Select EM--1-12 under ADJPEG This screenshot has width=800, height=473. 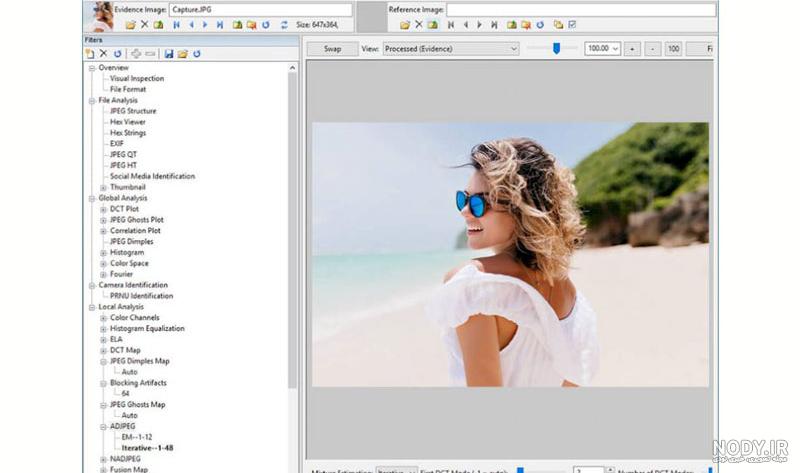(137, 437)
